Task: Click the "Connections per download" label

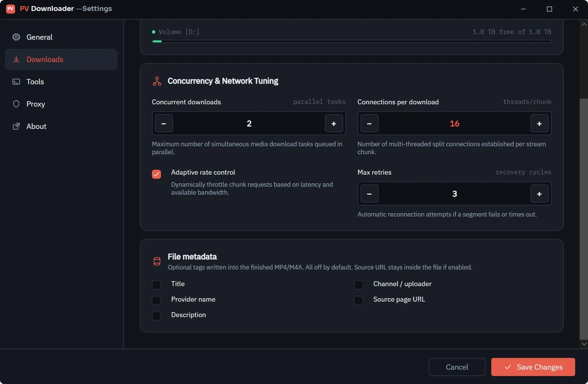Action: pyautogui.click(x=398, y=102)
